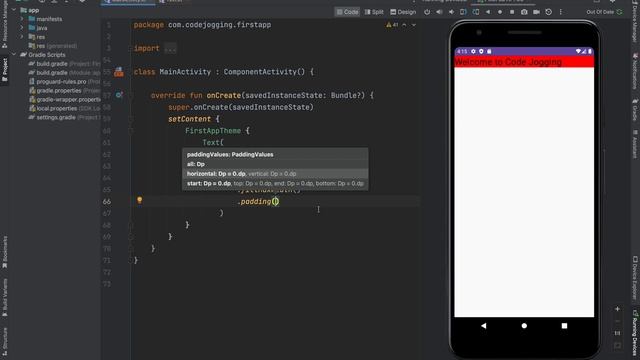Open the emulator more options menu
640x360 pixels.
(x=560, y=12)
